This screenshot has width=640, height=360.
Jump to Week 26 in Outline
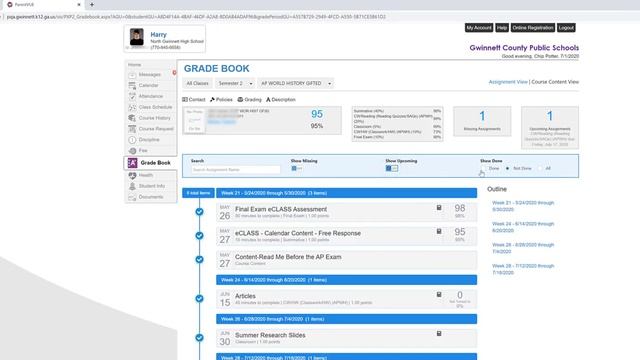pos(523,248)
